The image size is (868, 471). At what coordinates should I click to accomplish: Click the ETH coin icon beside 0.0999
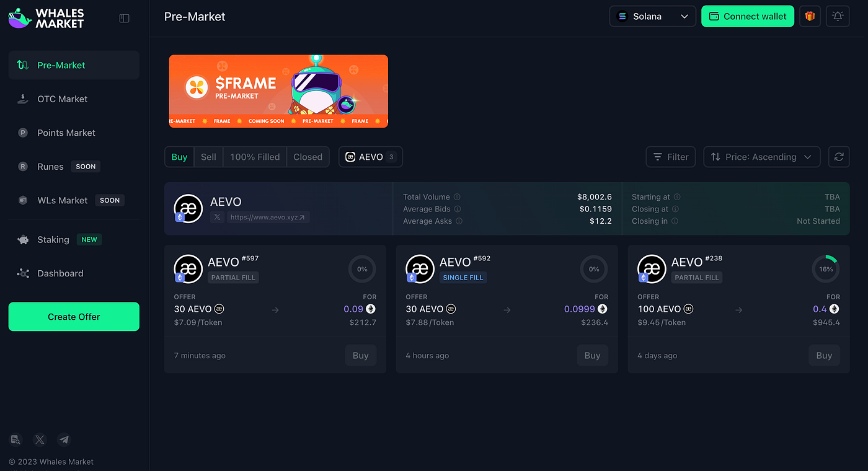pyautogui.click(x=602, y=309)
